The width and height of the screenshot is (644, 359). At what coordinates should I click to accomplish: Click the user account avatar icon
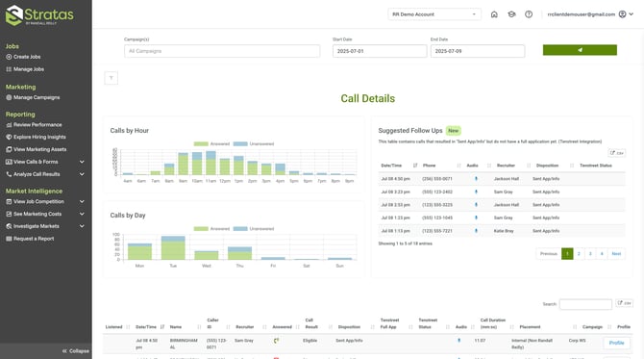click(622, 14)
